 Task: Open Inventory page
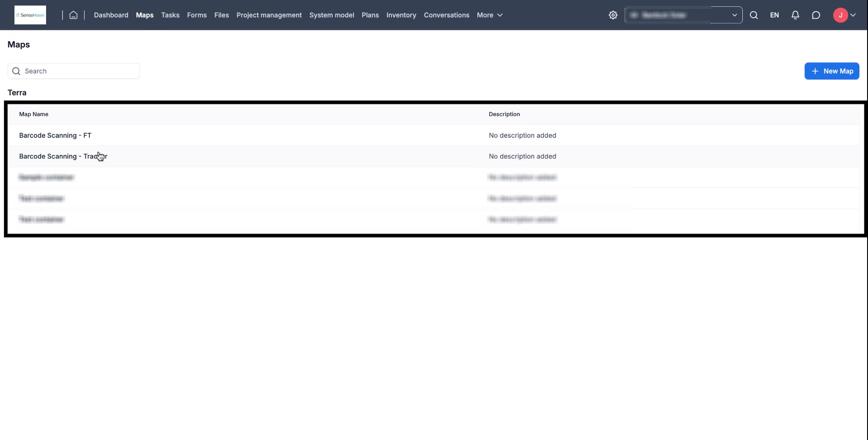(x=401, y=15)
